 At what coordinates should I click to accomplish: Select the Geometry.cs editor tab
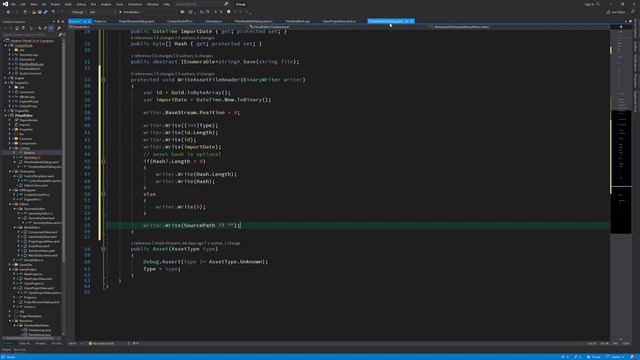(x=214, y=21)
